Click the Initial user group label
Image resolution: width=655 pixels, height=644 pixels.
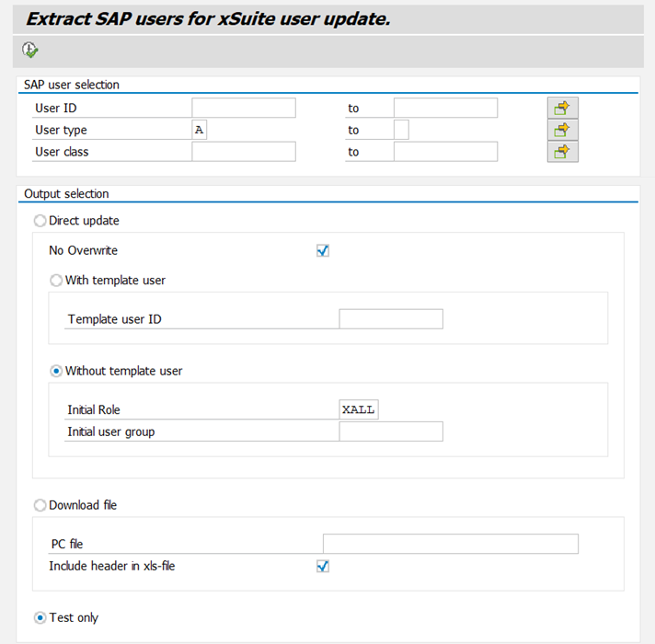(111, 431)
